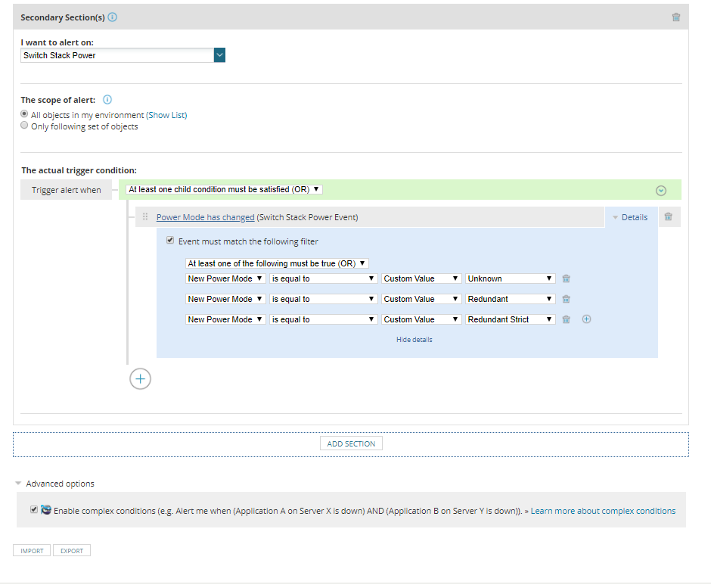Click the Trigger alert when label
Screen dimensions: 711x588
point(67,190)
